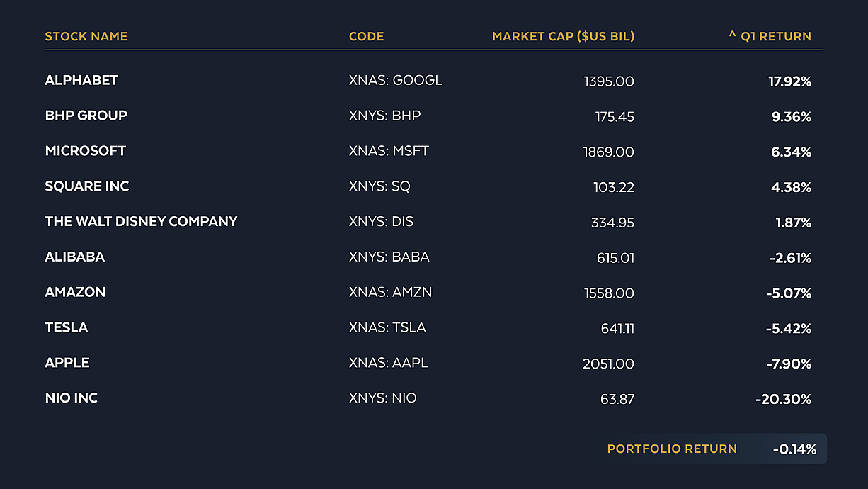Click the Stock Name column header
868x489 pixels.
[x=86, y=36]
